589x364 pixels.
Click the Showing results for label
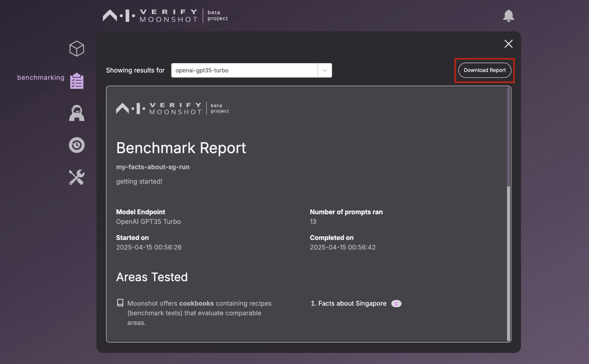point(135,70)
